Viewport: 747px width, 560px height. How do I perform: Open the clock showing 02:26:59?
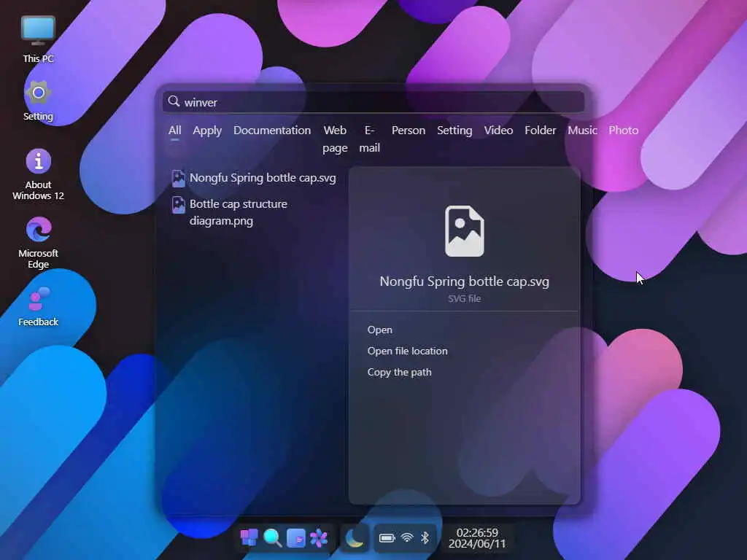[x=477, y=538]
